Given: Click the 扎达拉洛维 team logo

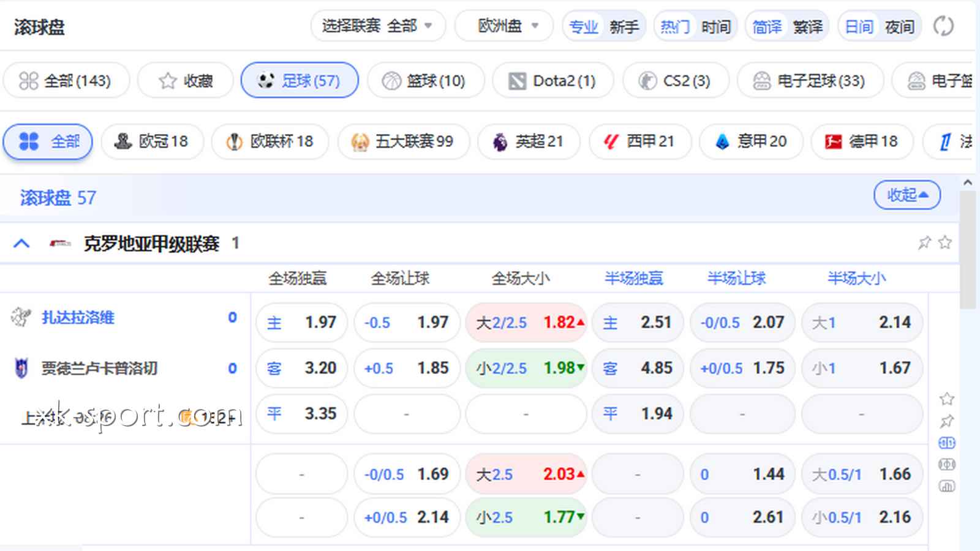Looking at the screenshot, I should (21, 317).
